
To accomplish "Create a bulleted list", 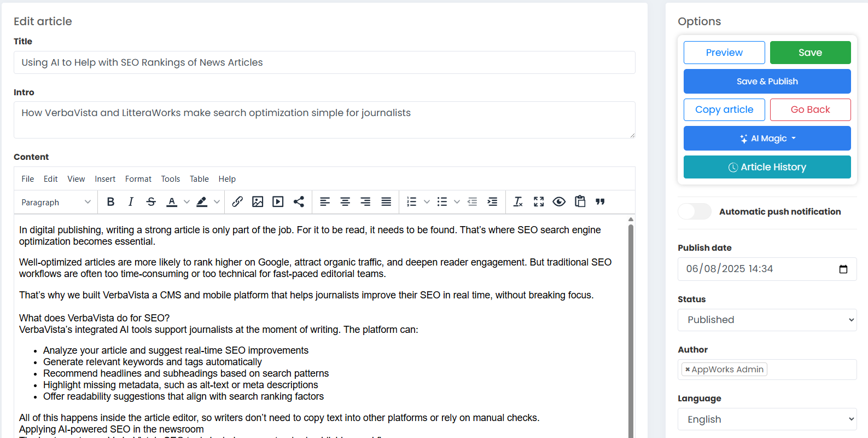I will tap(442, 202).
